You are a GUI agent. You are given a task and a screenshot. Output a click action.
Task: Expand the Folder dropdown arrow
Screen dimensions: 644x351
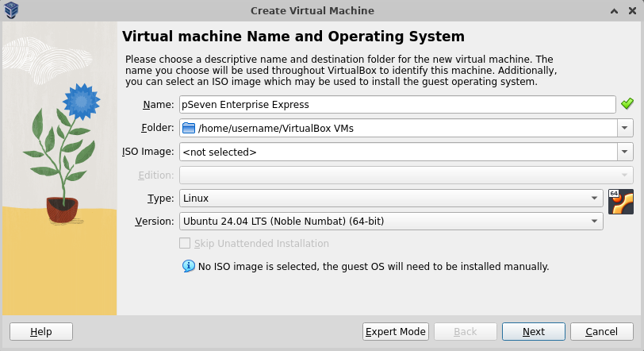(625, 128)
